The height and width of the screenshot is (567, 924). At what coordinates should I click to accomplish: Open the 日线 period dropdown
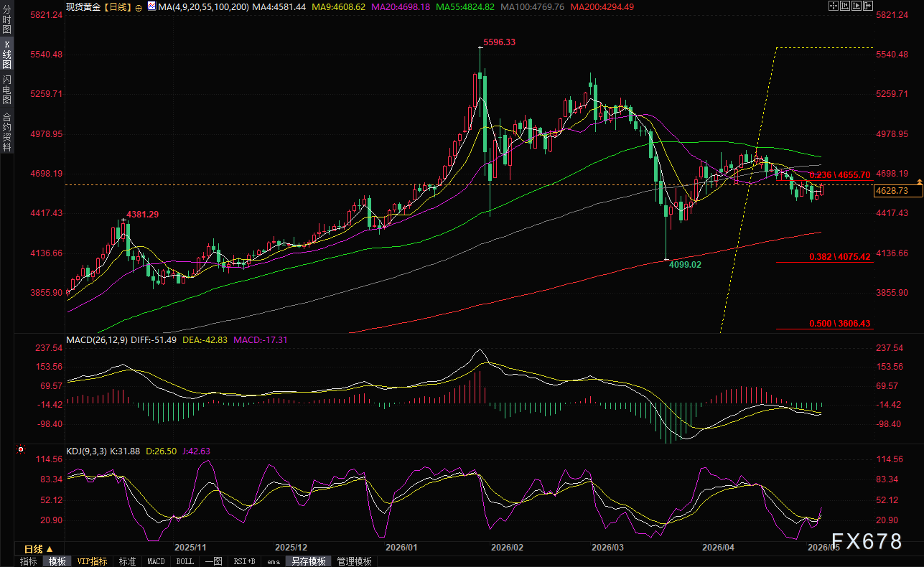39,549
